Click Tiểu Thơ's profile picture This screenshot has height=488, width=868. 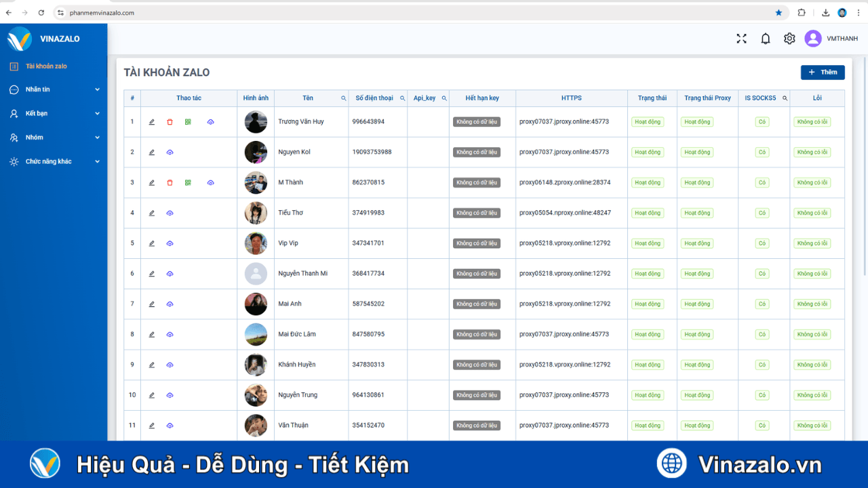click(256, 212)
